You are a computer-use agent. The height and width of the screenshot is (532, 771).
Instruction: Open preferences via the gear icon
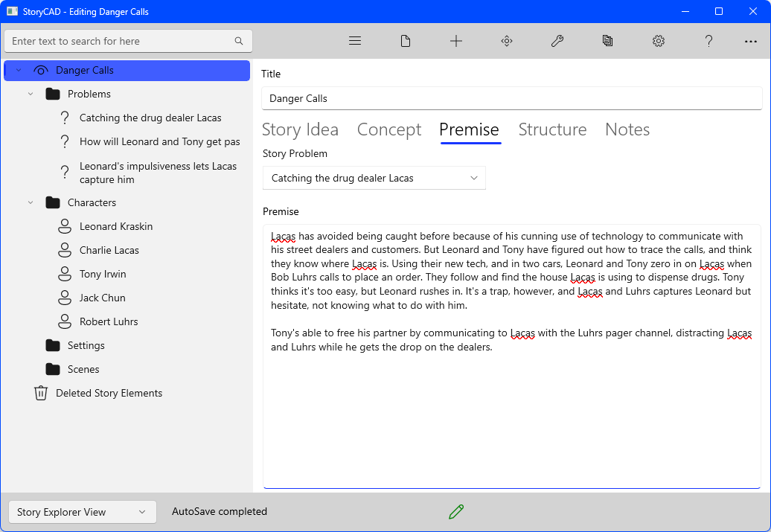[659, 41]
